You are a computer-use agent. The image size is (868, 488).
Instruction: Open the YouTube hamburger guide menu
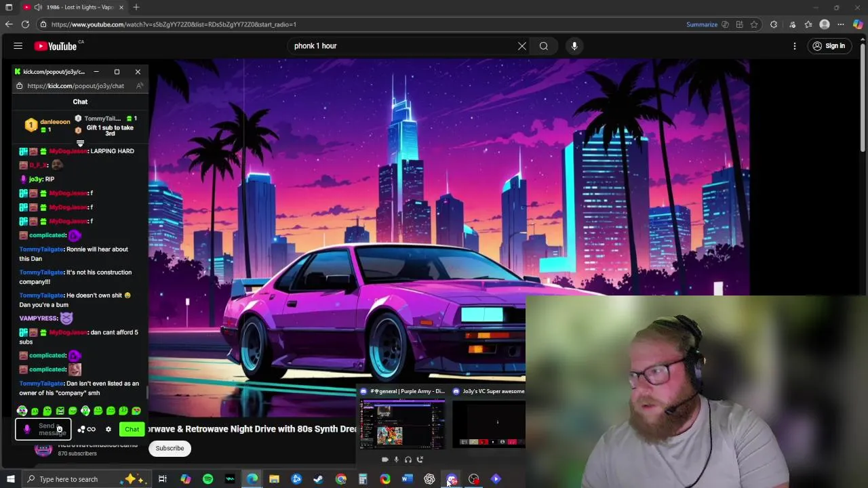click(18, 46)
